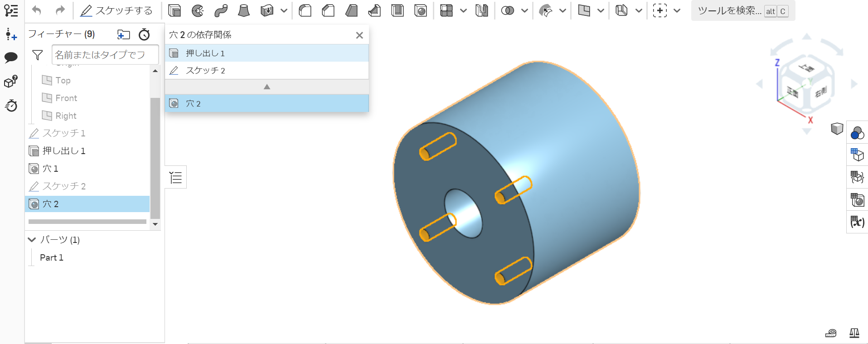Open the variable table (x) icon
This screenshot has width=868, height=344.
[x=857, y=222]
